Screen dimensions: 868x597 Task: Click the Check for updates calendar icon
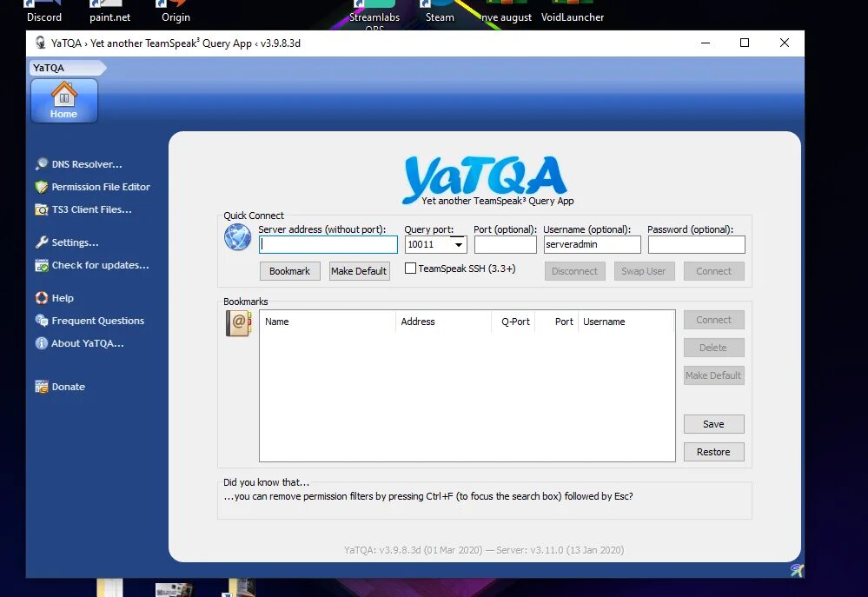tap(42, 265)
